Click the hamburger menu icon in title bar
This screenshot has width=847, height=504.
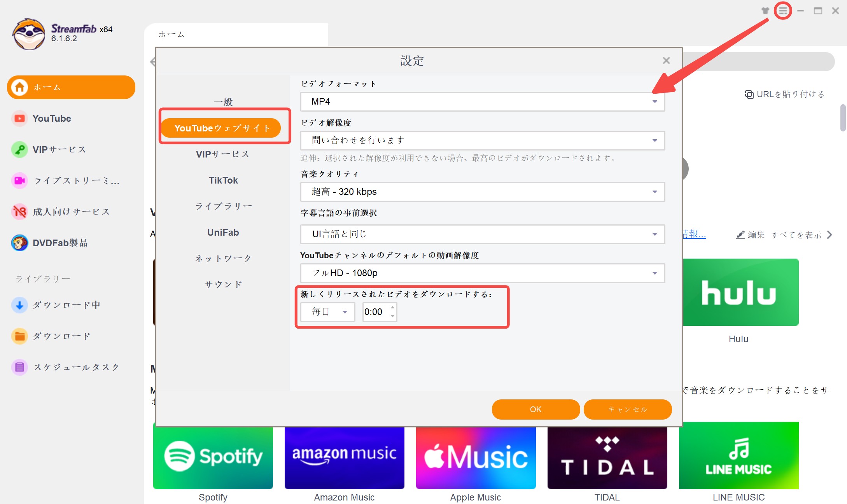(783, 11)
